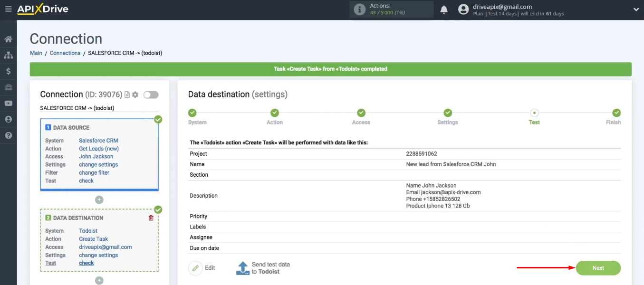Viewport: 644px width, 285px height.
Task: Delete Data Destination block via trash icon
Action: click(151, 218)
